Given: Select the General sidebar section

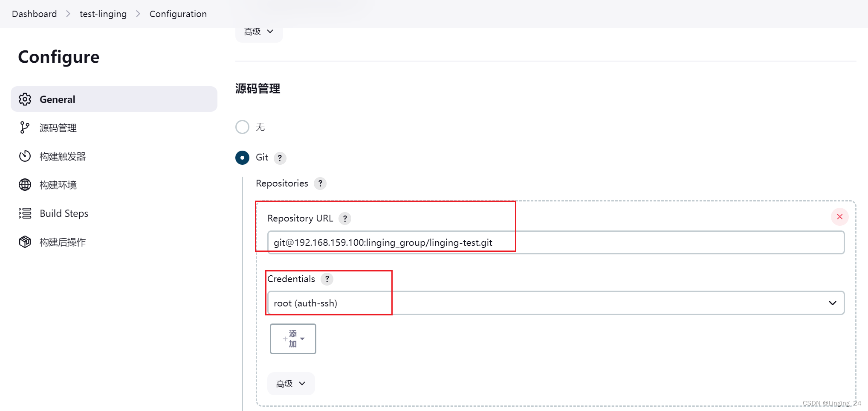Looking at the screenshot, I should click(114, 99).
